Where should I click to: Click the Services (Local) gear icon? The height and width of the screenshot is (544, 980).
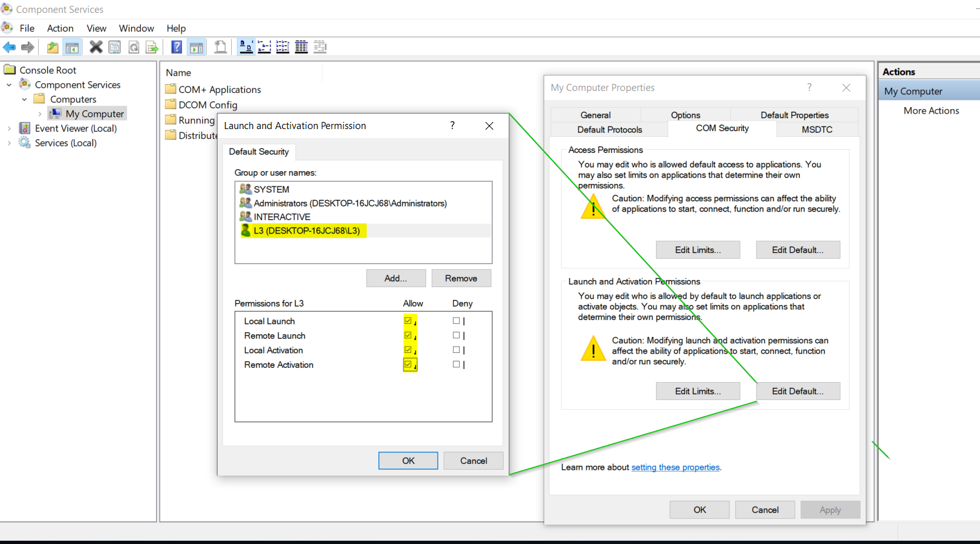pyautogui.click(x=25, y=143)
